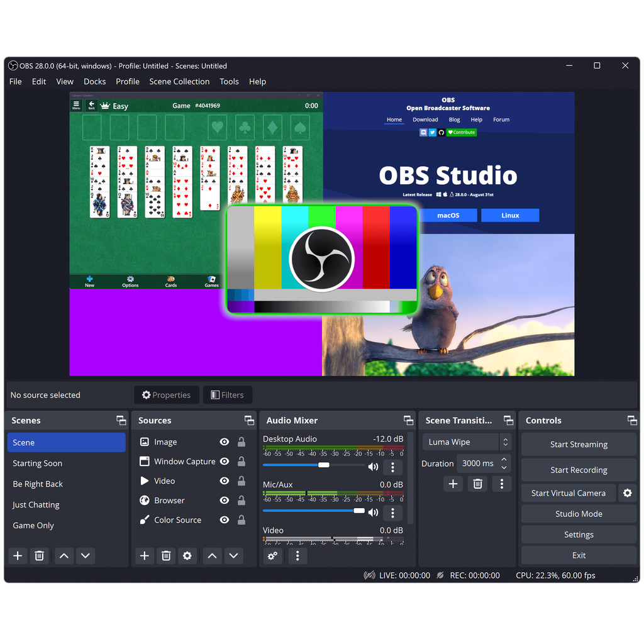
Task: Remove the selected scene with the trash icon
Action: coord(39,556)
